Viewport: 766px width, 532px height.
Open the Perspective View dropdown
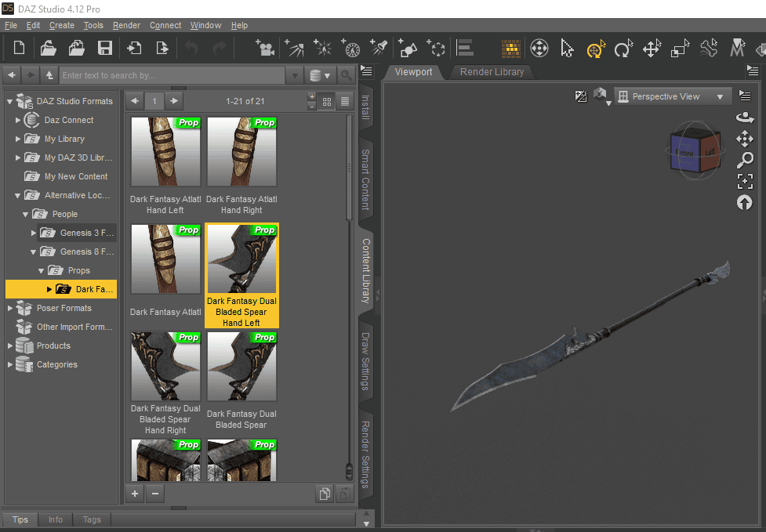click(x=672, y=96)
